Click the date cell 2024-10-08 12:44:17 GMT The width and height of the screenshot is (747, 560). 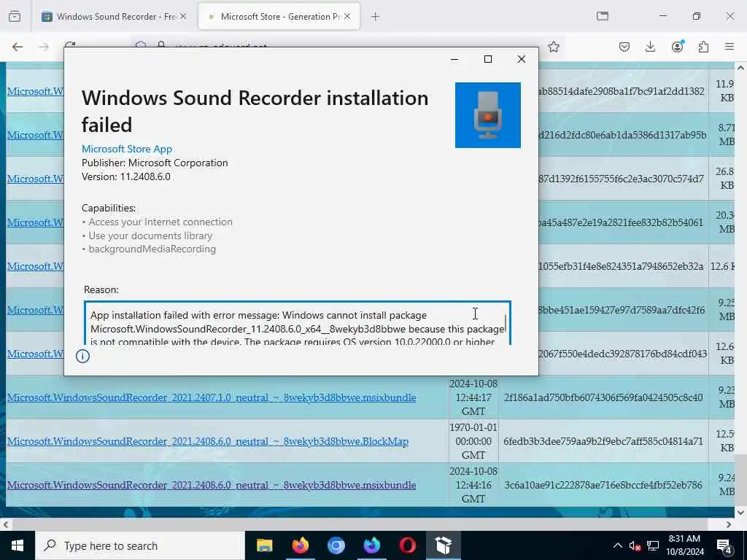pyautogui.click(x=473, y=397)
